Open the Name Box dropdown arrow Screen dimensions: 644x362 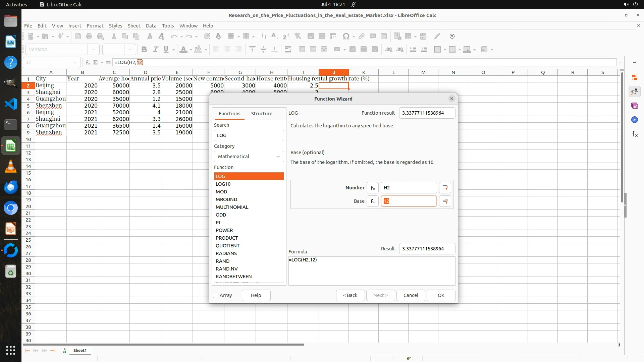[74, 62]
